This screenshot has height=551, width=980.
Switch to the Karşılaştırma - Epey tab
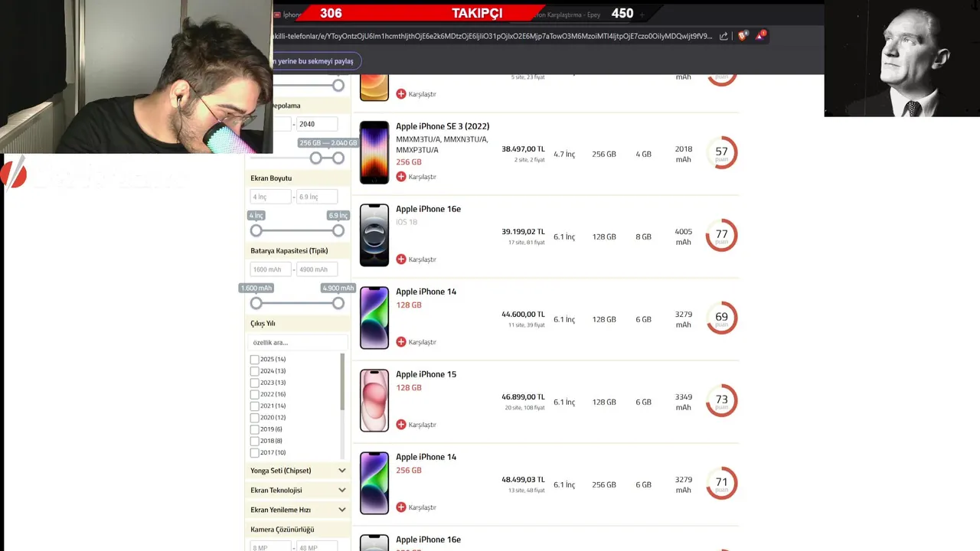(x=568, y=15)
